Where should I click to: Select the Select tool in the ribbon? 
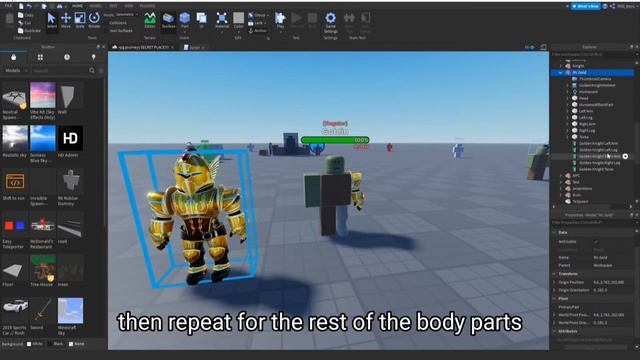point(51,20)
